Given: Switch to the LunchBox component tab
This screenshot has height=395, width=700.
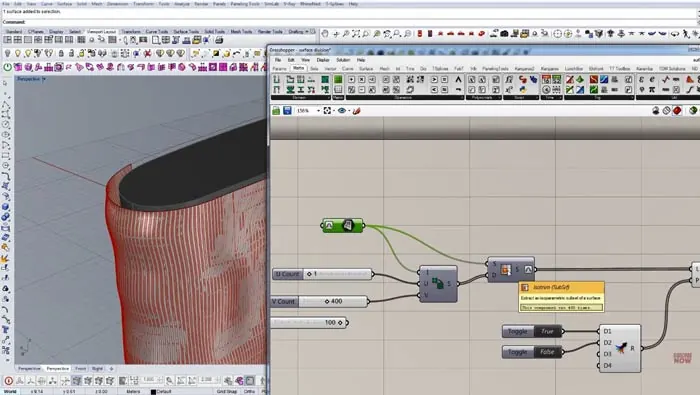Looking at the screenshot, I should tap(574, 69).
